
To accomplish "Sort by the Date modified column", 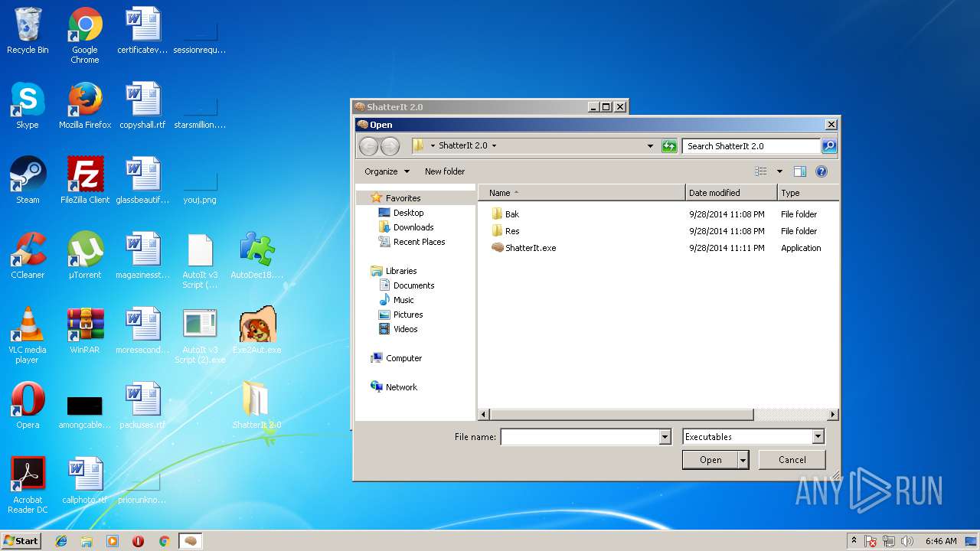I will tap(731, 193).
